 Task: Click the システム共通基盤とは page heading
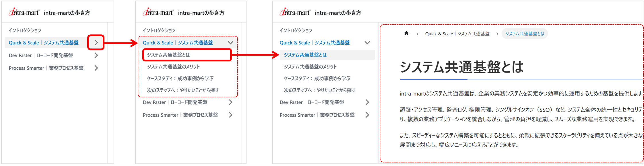click(x=461, y=67)
